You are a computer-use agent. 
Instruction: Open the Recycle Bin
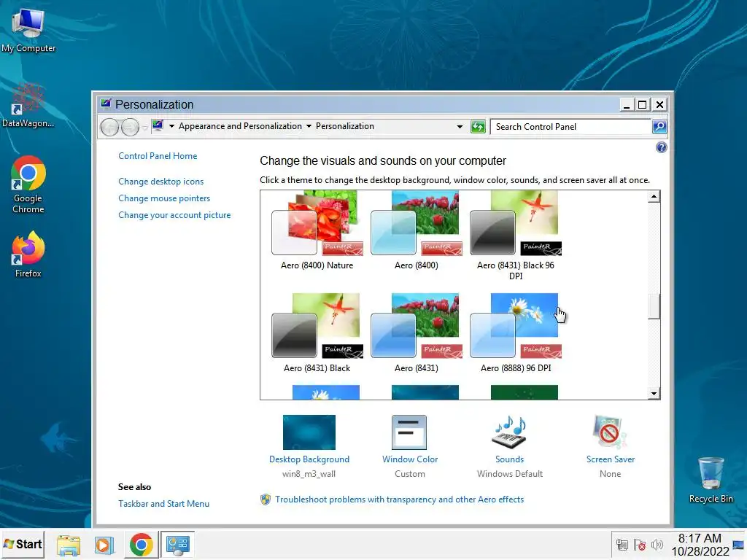711,480
